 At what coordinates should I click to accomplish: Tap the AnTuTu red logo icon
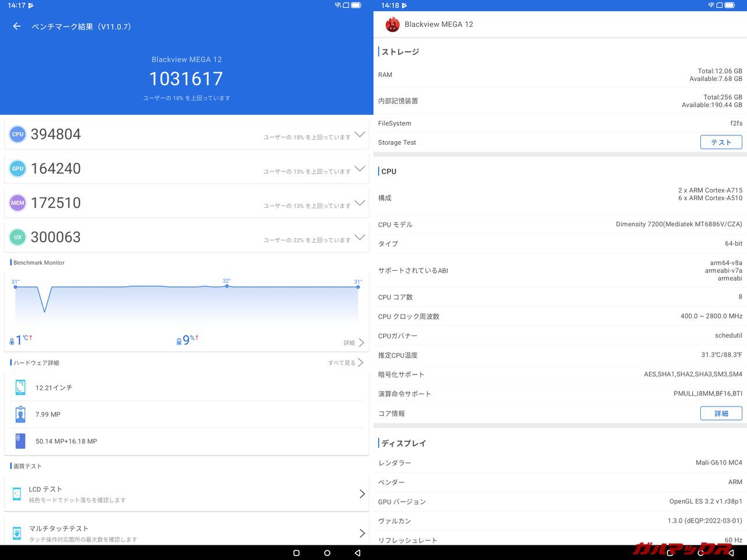[x=392, y=24]
